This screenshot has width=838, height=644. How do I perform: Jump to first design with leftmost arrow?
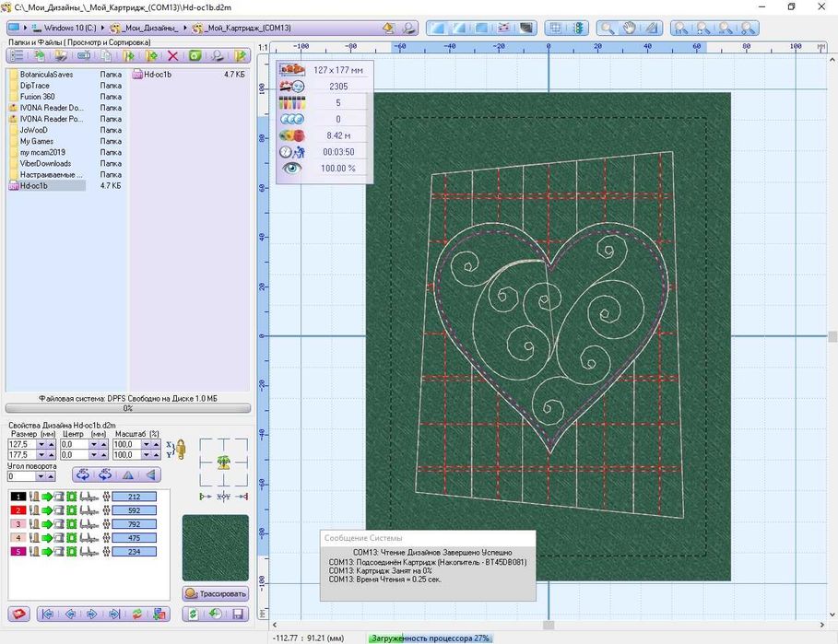coord(47,615)
